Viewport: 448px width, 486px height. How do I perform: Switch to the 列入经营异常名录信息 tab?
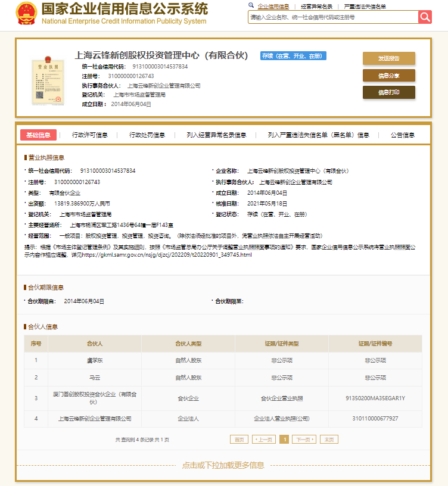click(x=216, y=135)
